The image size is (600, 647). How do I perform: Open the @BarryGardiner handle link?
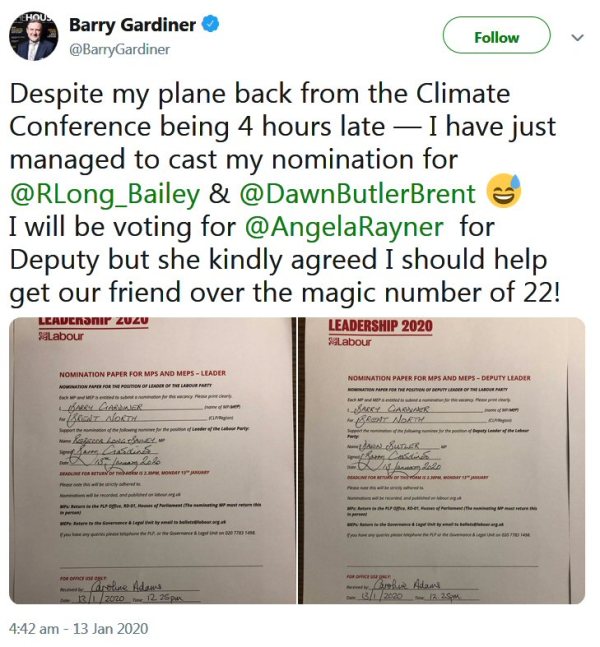click(119, 50)
